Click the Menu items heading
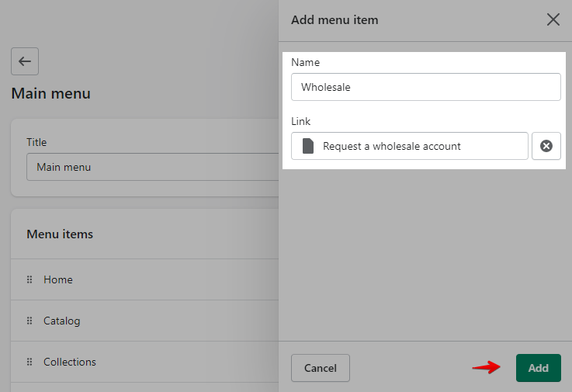 pos(60,234)
